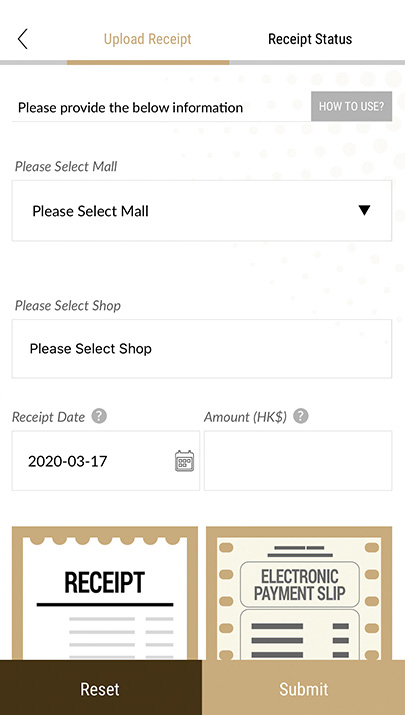Click the Receipt Date help question mark
The width and height of the screenshot is (405, 715).
point(99,416)
